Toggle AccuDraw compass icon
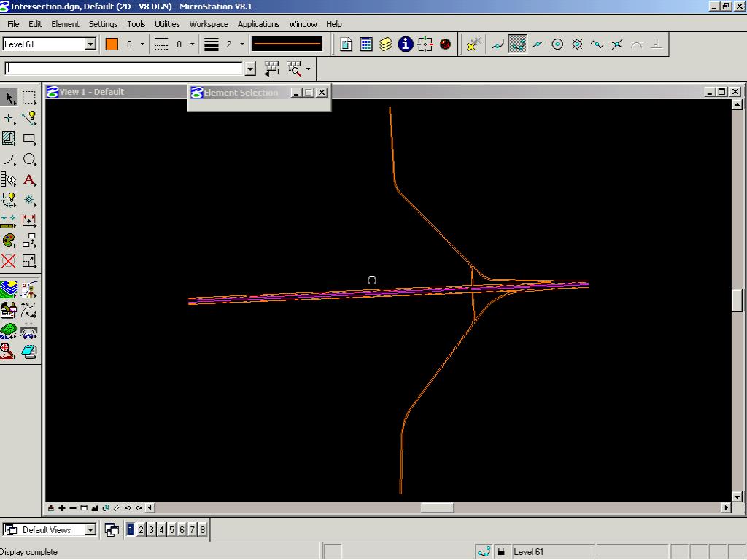The width and height of the screenshot is (747, 560). coord(425,44)
